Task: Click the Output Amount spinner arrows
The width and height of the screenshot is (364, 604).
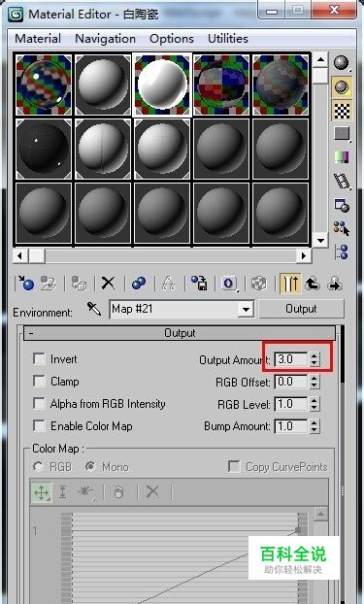Action: pos(314,359)
